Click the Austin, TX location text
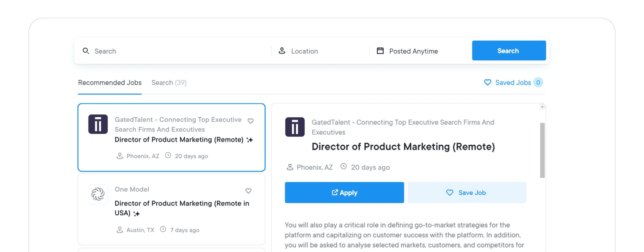The height and width of the screenshot is (252, 644). pos(140,230)
